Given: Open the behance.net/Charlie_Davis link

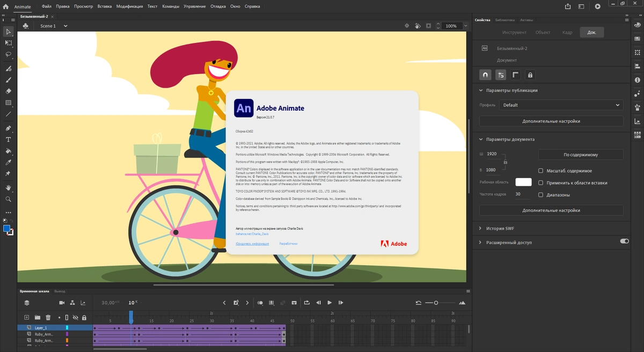Looking at the screenshot, I should click(x=252, y=234).
